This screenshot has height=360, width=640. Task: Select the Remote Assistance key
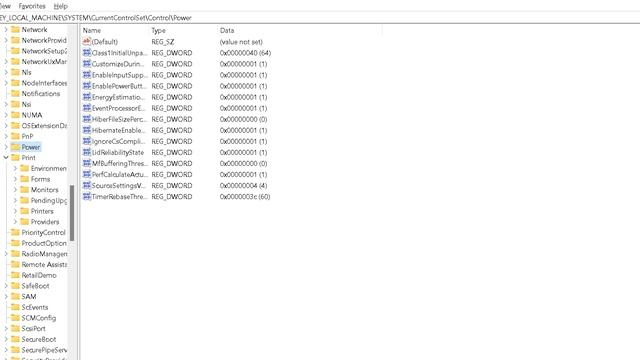coord(44,264)
